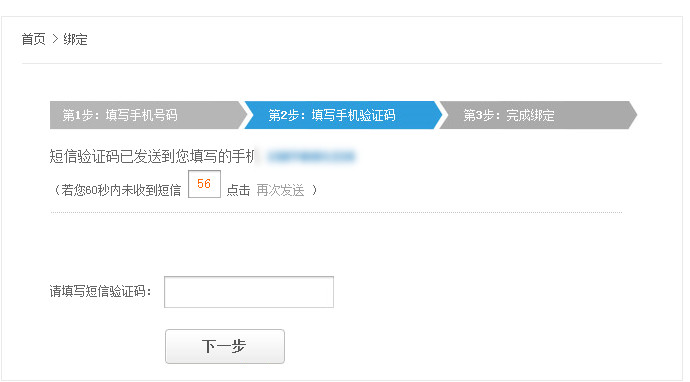The height and width of the screenshot is (382, 690).
Task: Click the arrow tip of the blue step 2 banner
Action: (437, 115)
